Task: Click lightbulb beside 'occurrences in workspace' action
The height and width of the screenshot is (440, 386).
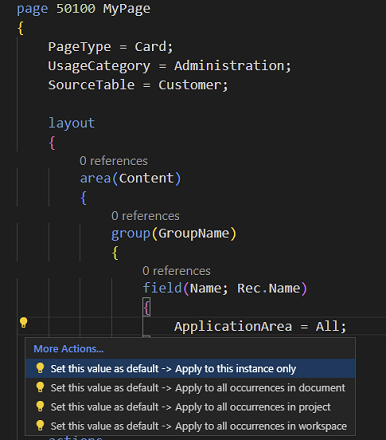Action: pyautogui.click(x=40, y=426)
